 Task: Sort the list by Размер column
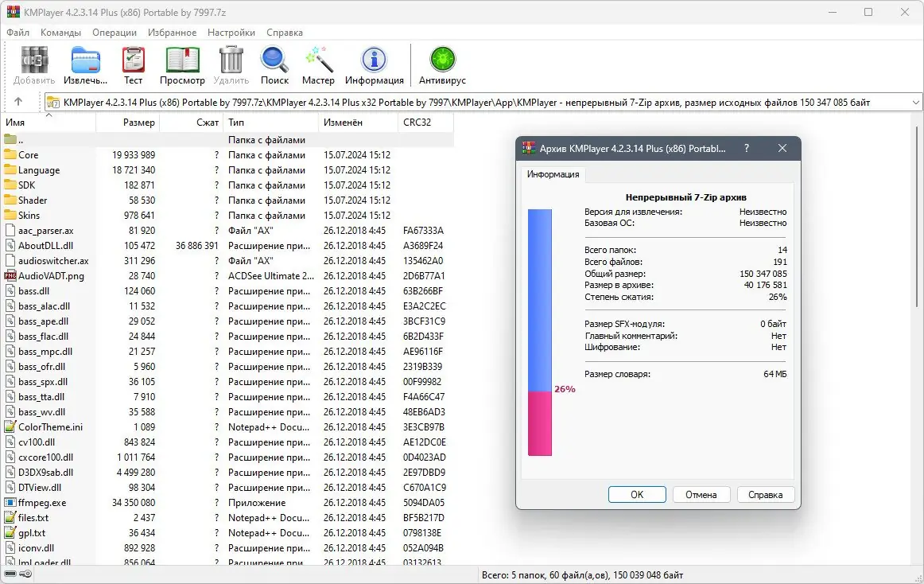coord(127,122)
